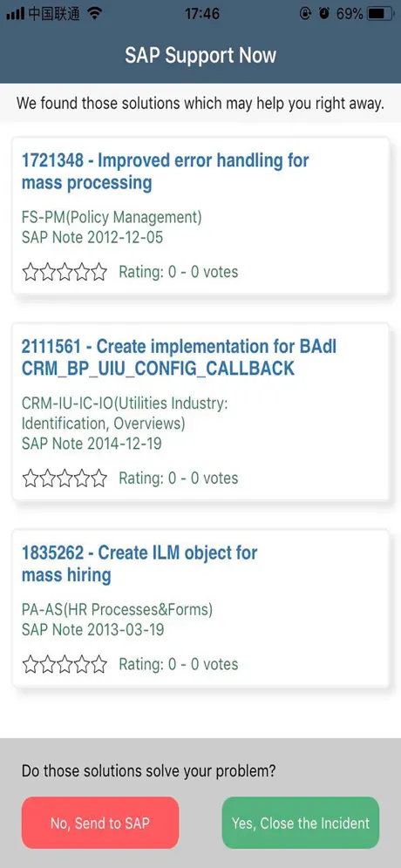Give note 2111561 four stars
The image size is (401, 868).
tap(82, 478)
